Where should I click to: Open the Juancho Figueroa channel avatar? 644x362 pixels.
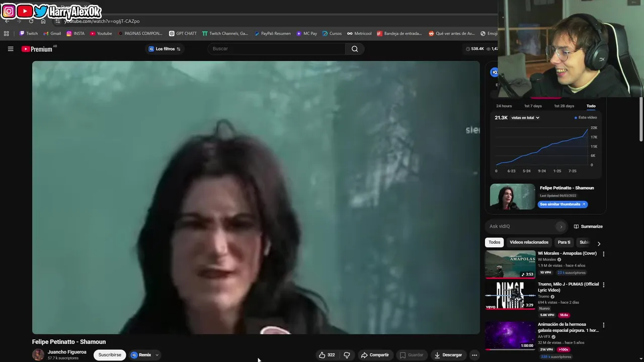[x=38, y=355]
